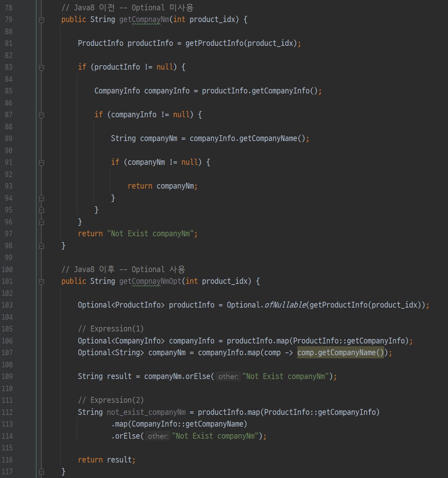
Task: Click companyInfo.getCompanyName() on line 89
Action: pos(248,138)
